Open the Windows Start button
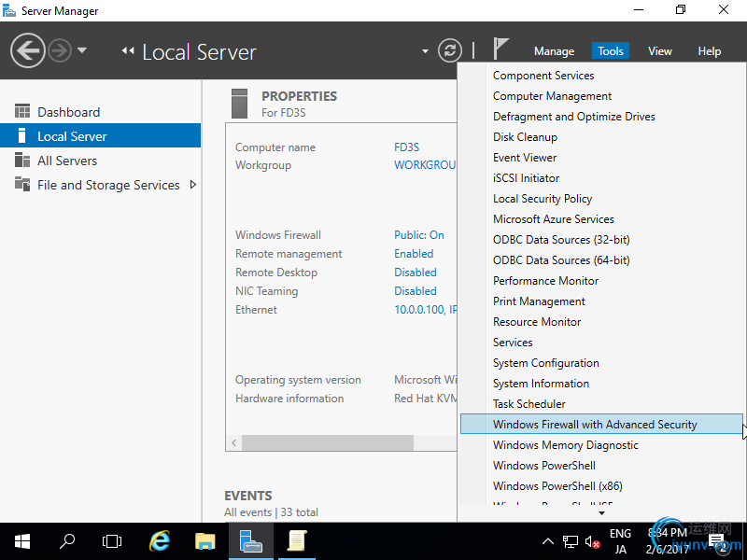 (x=21, y=541)
